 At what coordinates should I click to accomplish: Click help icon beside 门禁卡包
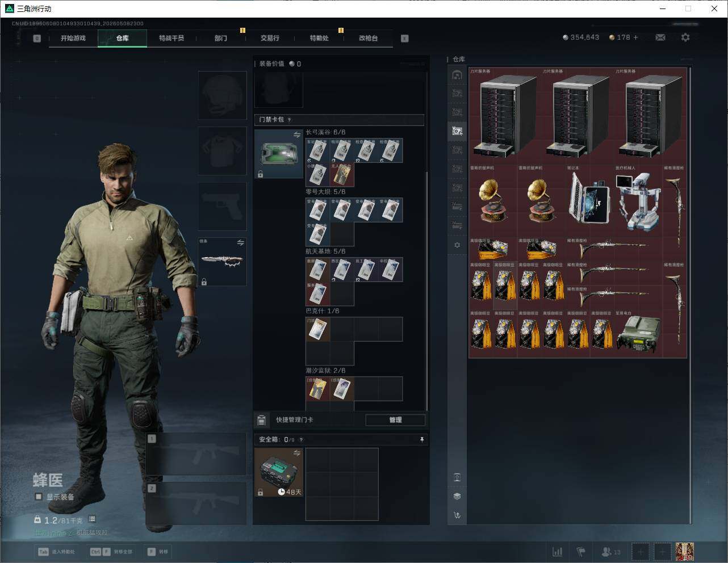click(290, 120)
